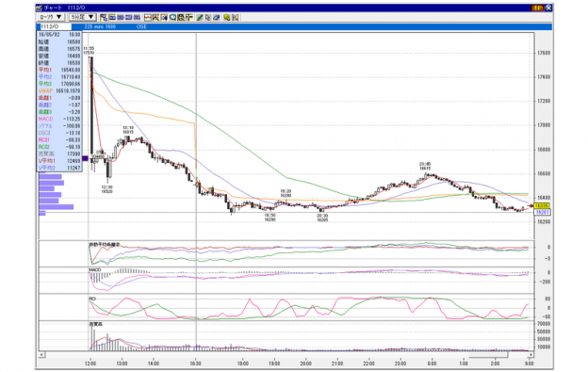Click the scrollbar left arrow below chart

(42, 354)
